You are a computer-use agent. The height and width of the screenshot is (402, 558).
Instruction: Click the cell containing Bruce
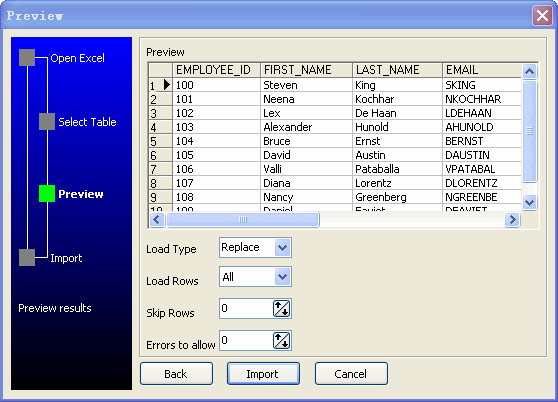coord(306,141)
